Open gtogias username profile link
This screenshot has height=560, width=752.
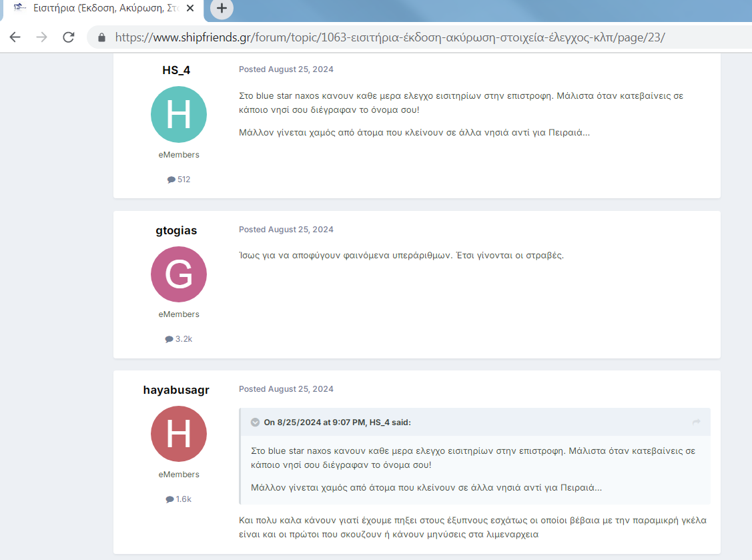[x=176, y=230]
